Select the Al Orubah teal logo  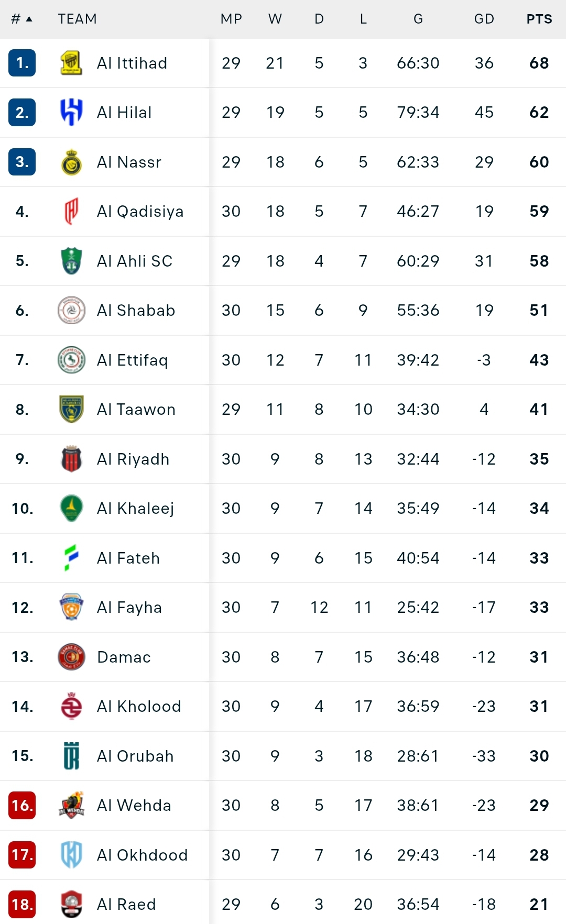(71, 756)
